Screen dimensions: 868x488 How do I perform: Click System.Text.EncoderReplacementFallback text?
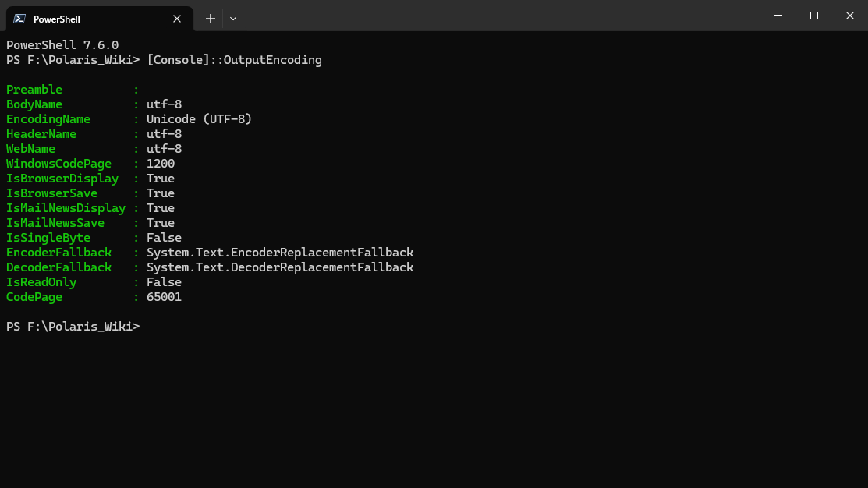pyautogui.click(x=279, y=253)
